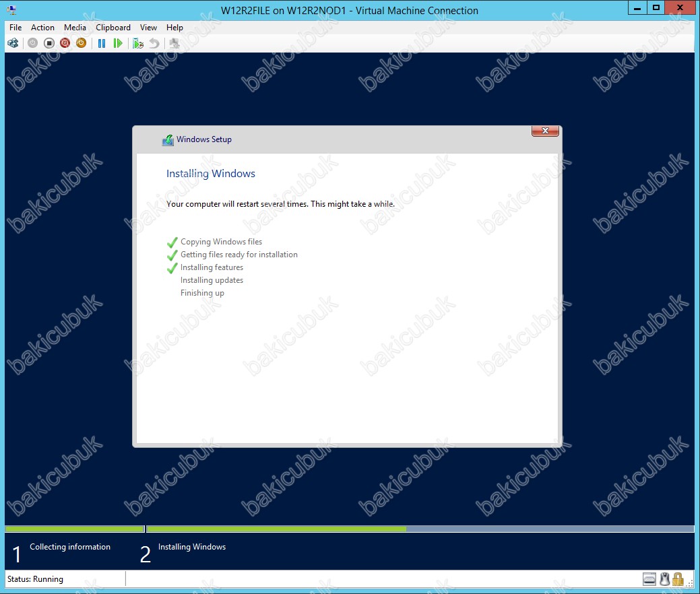
Task: Click the Revert undo-arrow icon
Action: click(x=154, y=43)
